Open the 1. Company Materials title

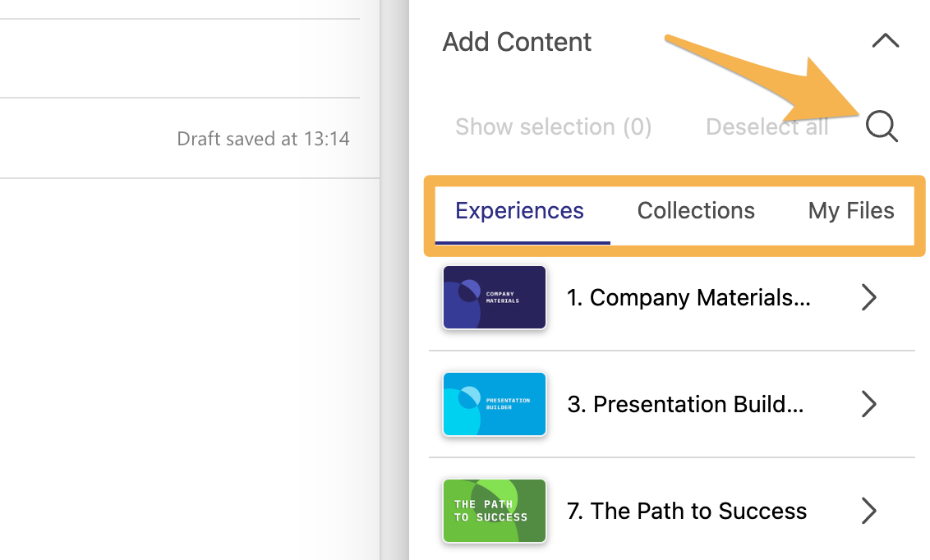[x=688, y=297]
